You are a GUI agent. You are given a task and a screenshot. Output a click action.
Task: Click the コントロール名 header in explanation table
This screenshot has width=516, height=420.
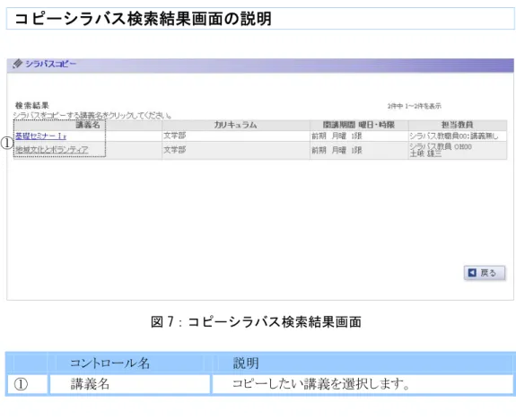coord(109,363)
